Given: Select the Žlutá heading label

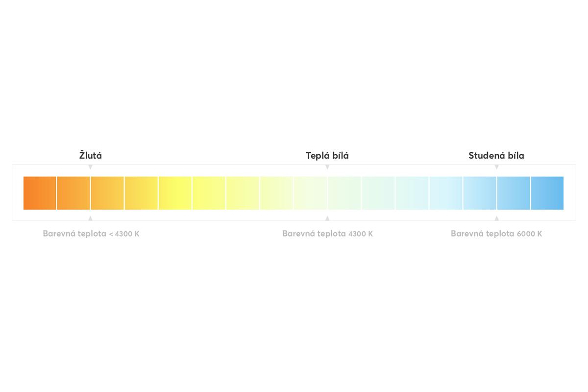Looking at the screenshot, I should (x=91, y=155).
